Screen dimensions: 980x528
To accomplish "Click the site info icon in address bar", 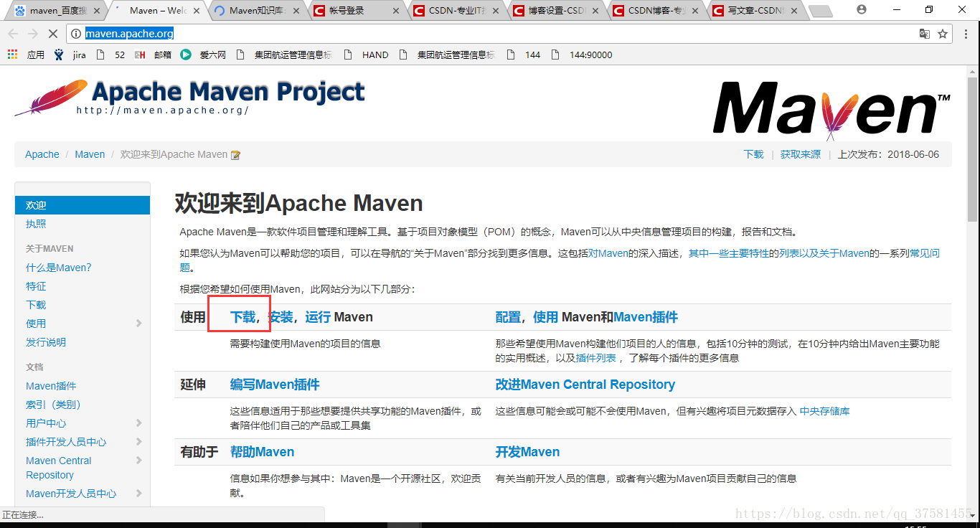I will (x=76, y=34).
